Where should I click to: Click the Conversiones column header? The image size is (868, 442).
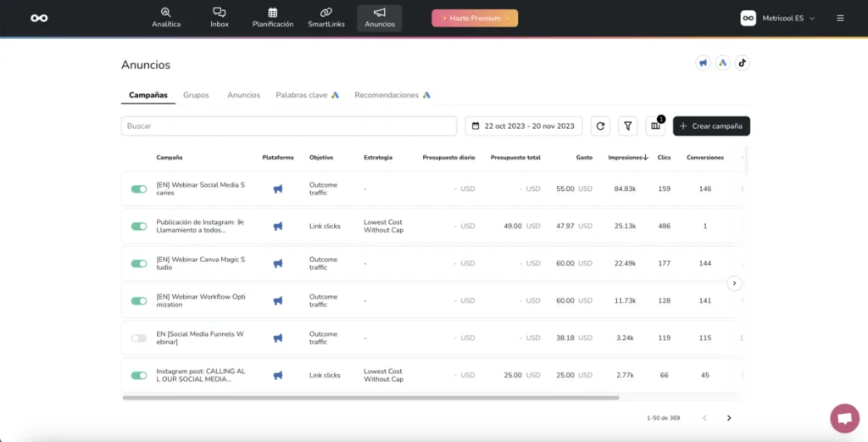pyautogui.click(x=704, y=158)
